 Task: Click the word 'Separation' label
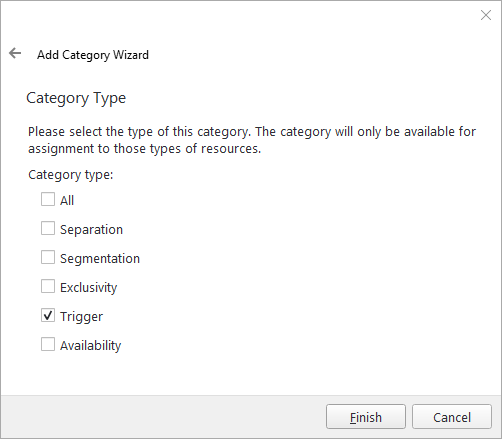(91, 230)
